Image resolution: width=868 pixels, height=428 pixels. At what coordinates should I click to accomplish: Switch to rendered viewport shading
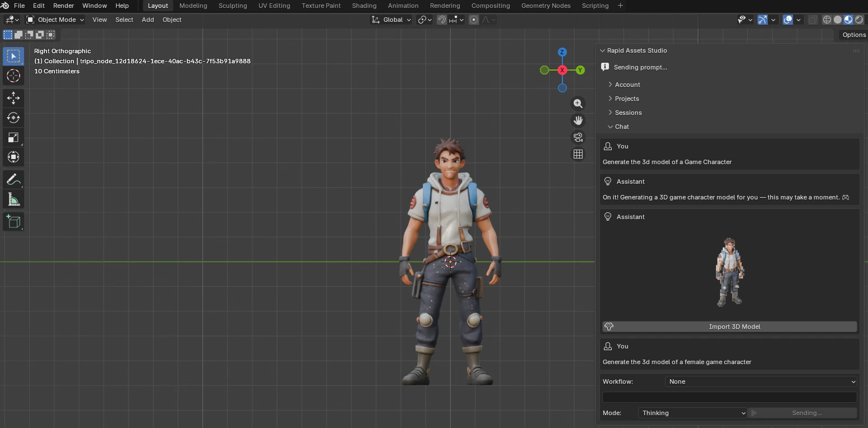(858, 20)
